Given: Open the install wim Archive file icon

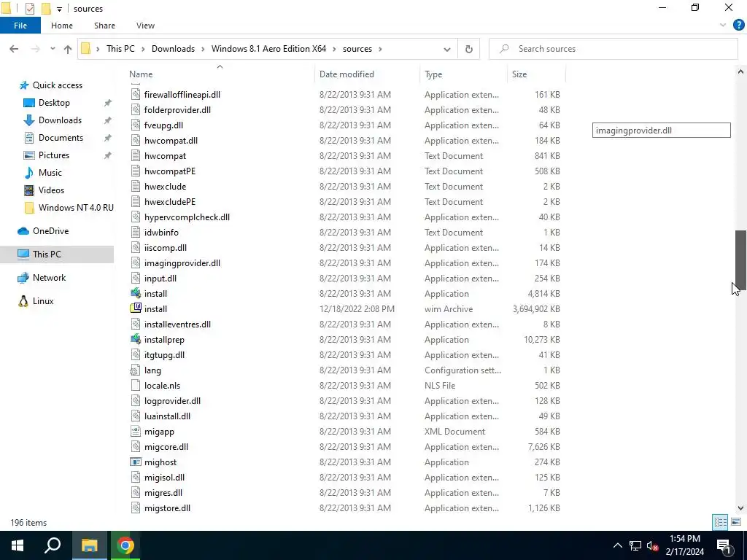Looking at the screenshot, I should 135,308.
